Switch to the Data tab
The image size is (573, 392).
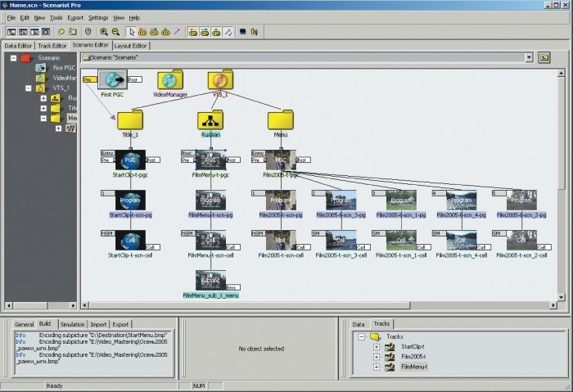(359, 324)
